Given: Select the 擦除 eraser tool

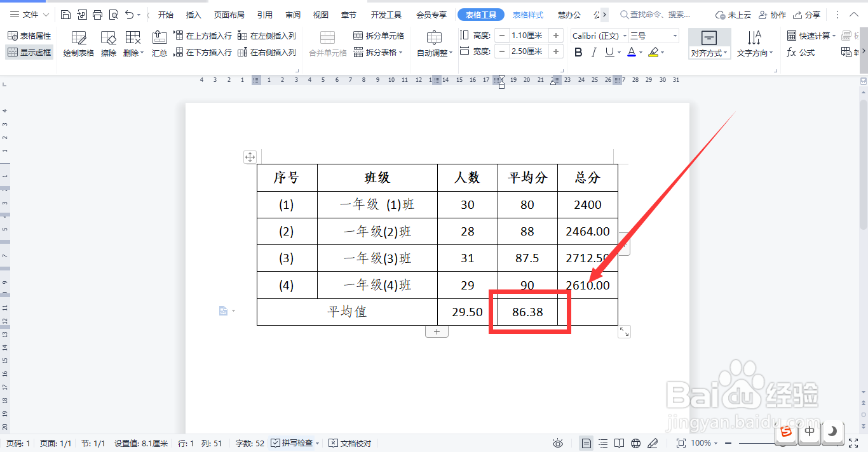Looking at the screenshot, I should [109, 44].
